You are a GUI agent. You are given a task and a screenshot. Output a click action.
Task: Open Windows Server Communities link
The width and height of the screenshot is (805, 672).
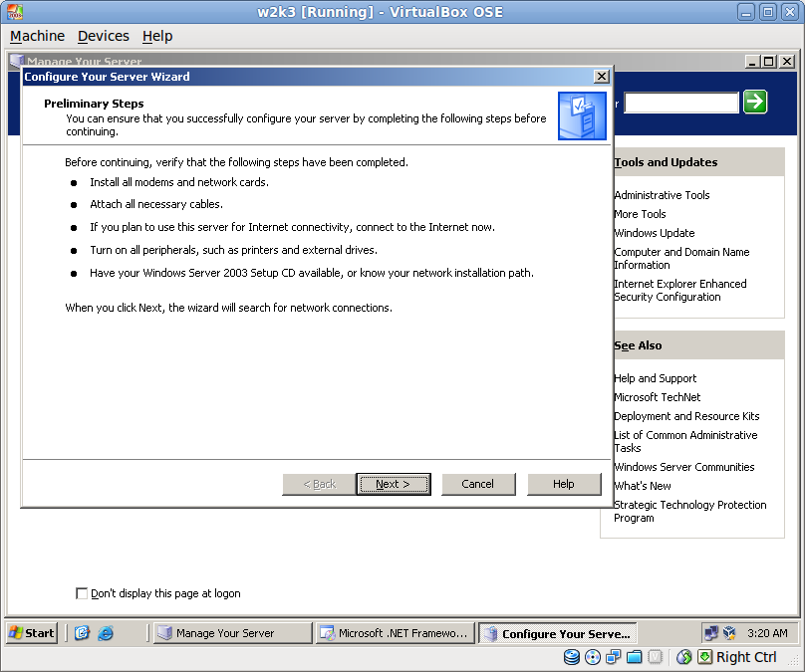click(x=683, y=467)
